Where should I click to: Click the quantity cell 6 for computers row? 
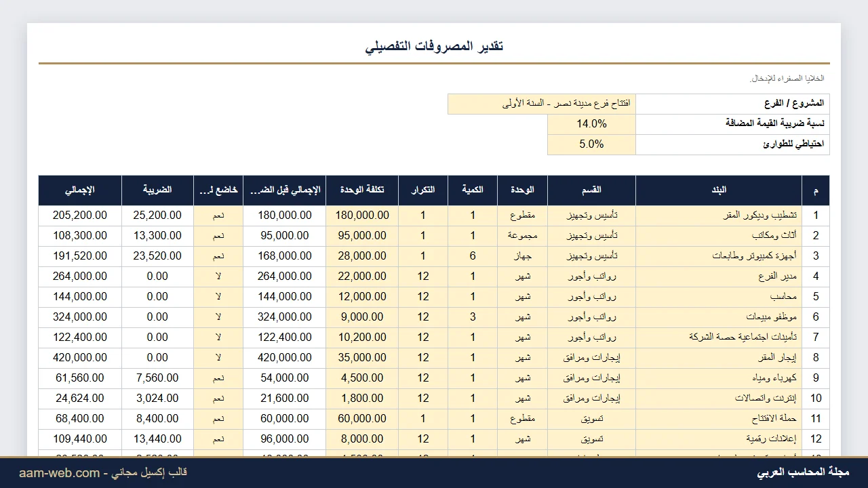473,256
